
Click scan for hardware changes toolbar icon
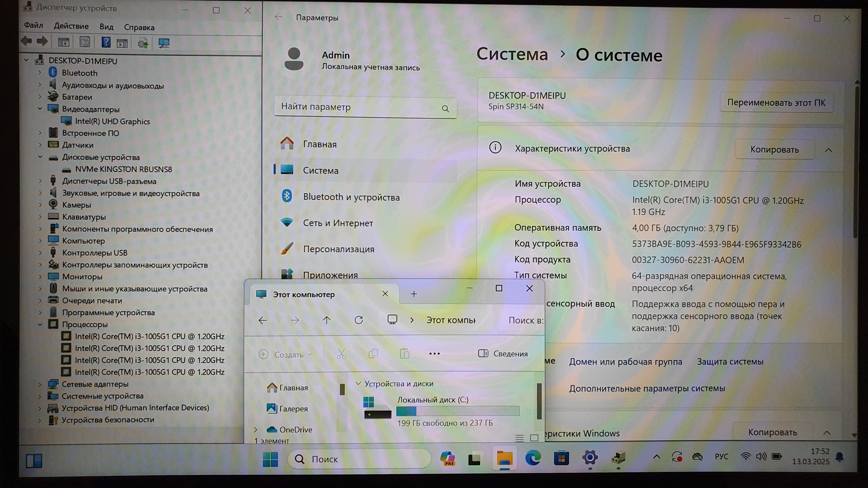[164, 43]
